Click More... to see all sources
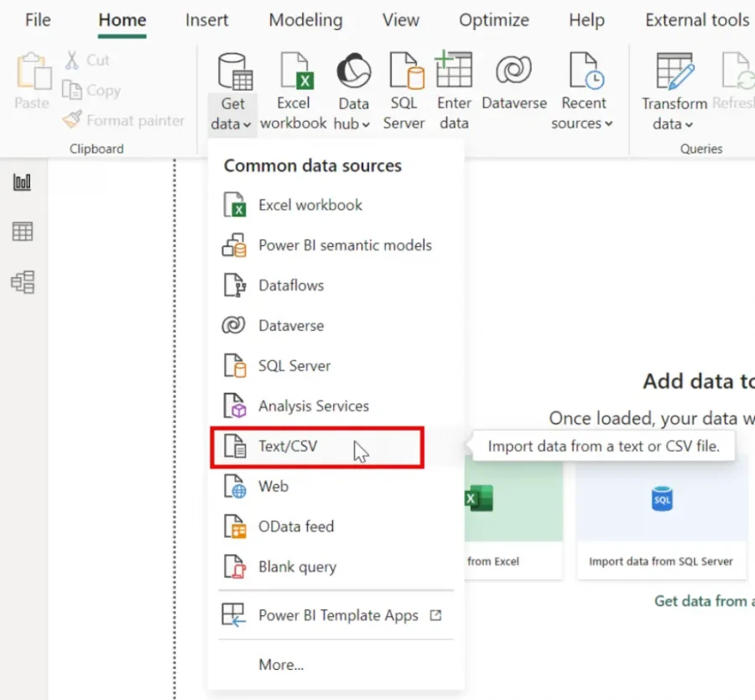Image resolution: width=755 pixels, height=700 pixels. click(x=281, y=665)
